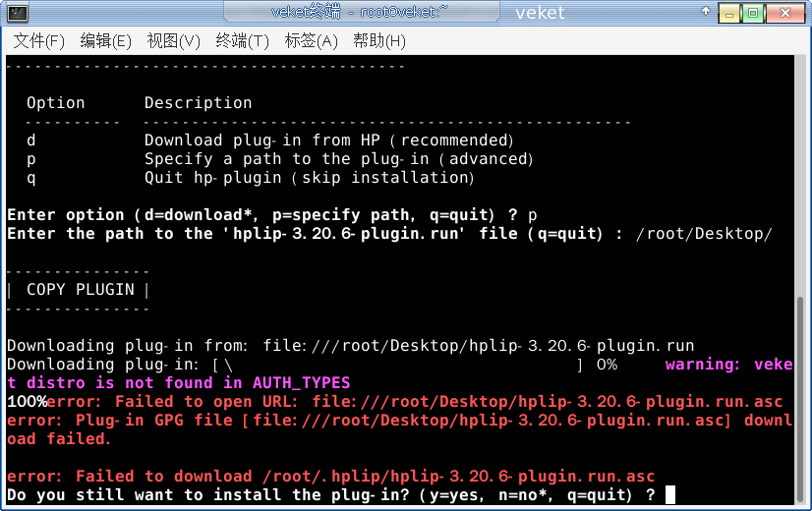The image size is (812, 511).
Task: Open the 编辑(E) menu
Action: 105,41
